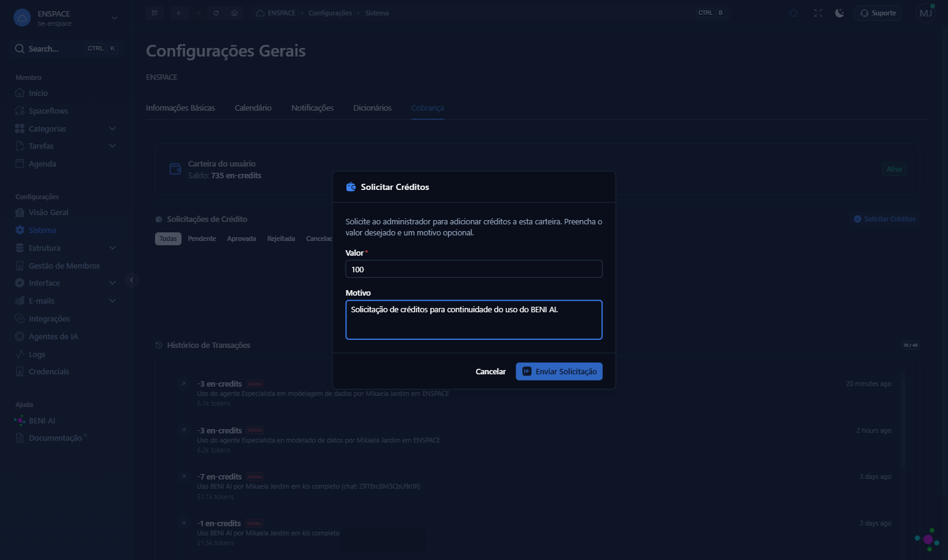
Task: Click the Enviar Solicitação button
Action: [559, 372]
